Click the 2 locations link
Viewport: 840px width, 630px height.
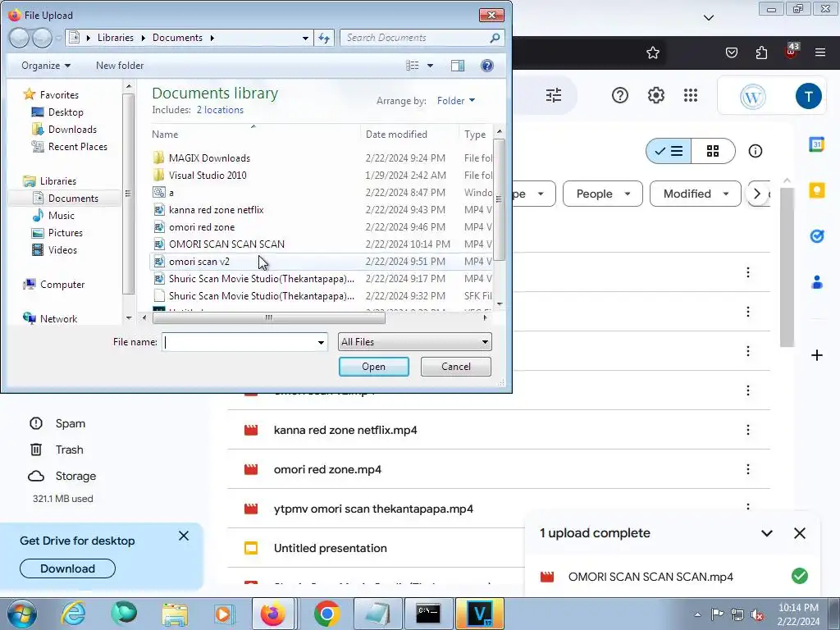220,110
